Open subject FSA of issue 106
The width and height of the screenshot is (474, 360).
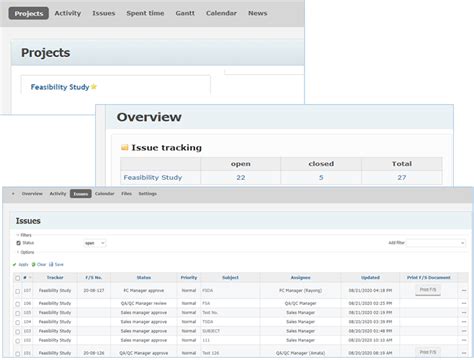point(206,303)
